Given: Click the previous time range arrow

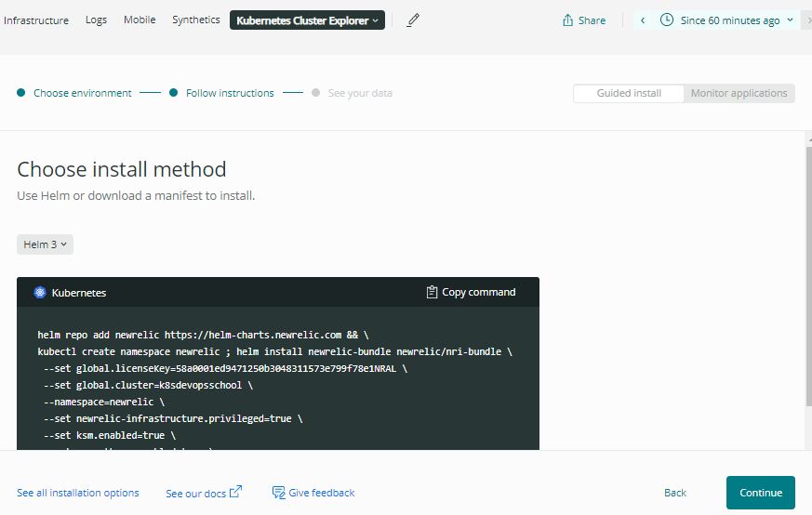Looking at the screenshot, I should point(643,20).
